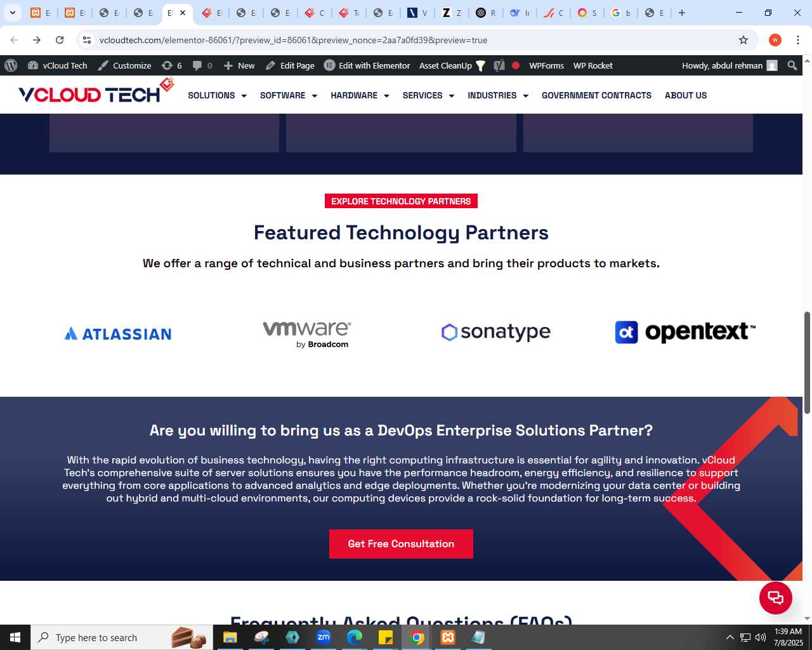Image resolution: width=812 pixels, height=650 pixels.
Task: Open the comments bubble icon showing 0
Action: 202,65
